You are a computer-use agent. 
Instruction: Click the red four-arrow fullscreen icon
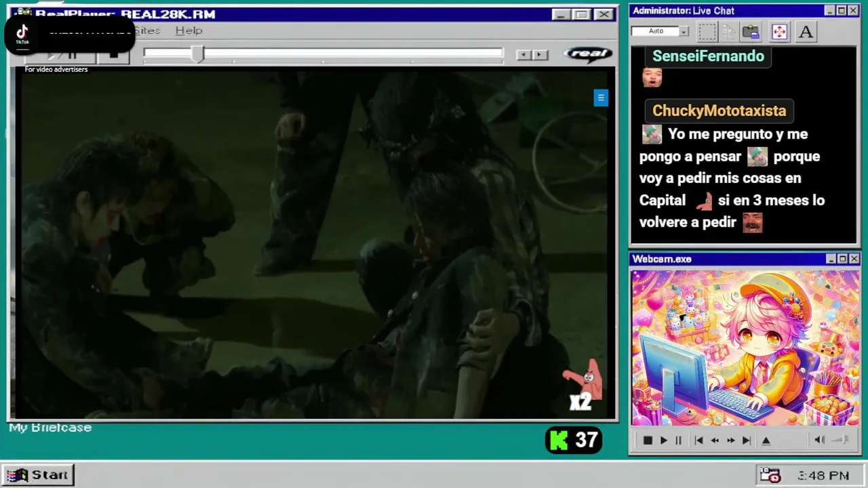point(779,32)
